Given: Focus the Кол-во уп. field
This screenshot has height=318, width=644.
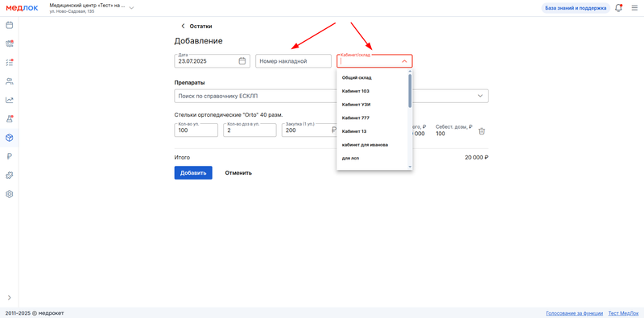Looking at the screenshot, I should point(196,130).
